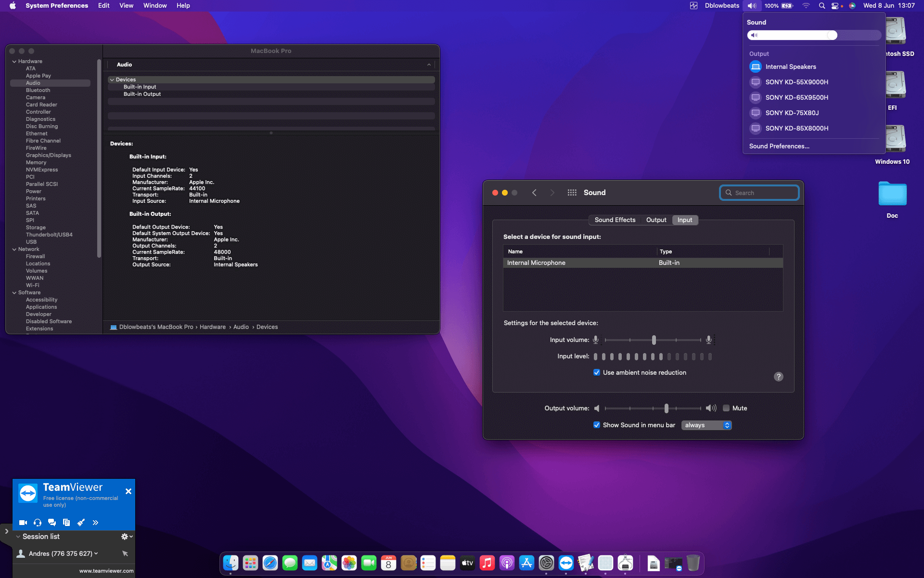Viewport: 924px width, 578px height.
Task: Open the always dropdown next to Show Sound
Action: 706,425
